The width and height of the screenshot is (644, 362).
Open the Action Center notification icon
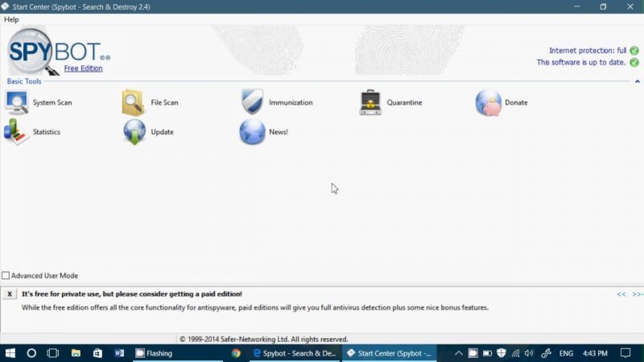pyautogui.click(x=625, y=353)
